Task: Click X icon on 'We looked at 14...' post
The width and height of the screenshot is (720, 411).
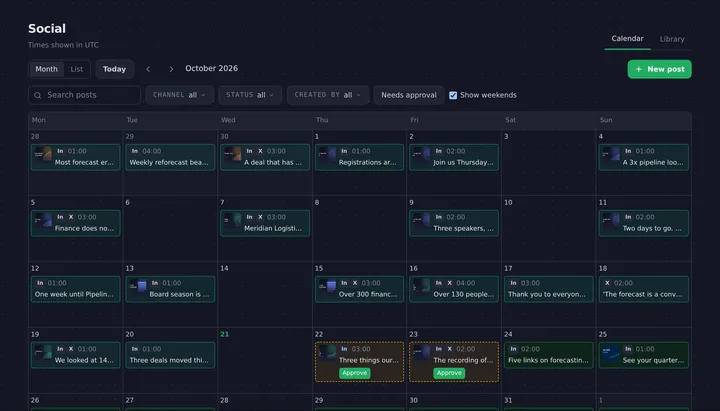Action: (x=71, y=349)
